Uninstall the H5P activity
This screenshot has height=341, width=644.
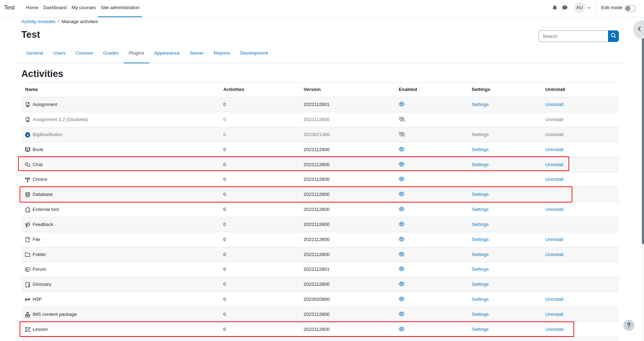coord(554,299)
